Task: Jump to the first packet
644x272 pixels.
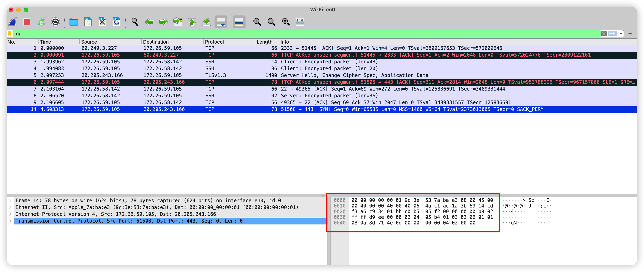Action: 192,22
